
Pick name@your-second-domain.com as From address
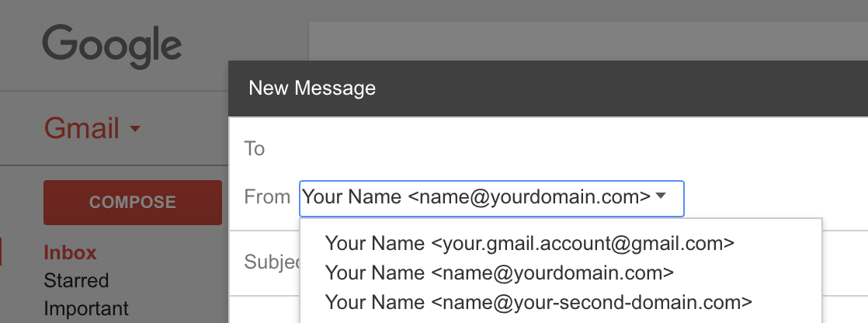pyautogui.click(x=538, y=302)
